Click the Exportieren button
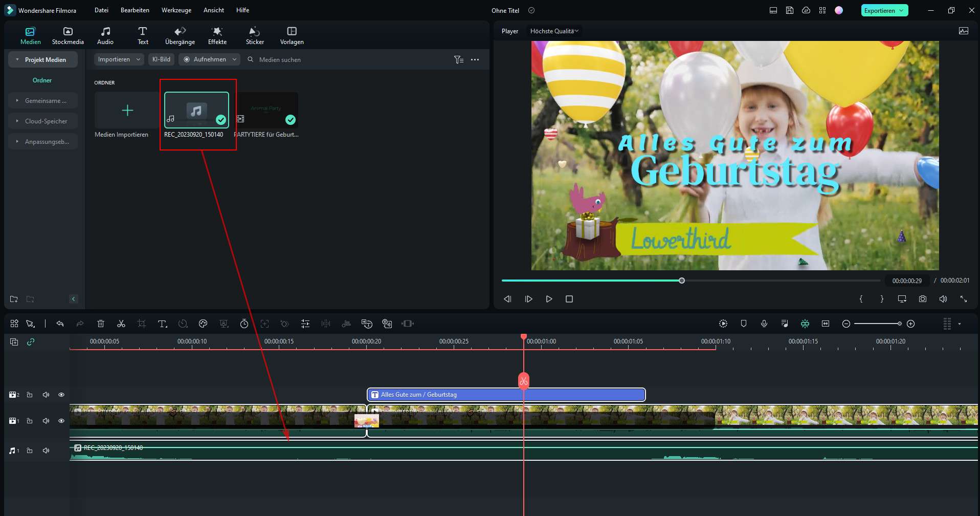This screenshot has width=980, height=516. 884,10
